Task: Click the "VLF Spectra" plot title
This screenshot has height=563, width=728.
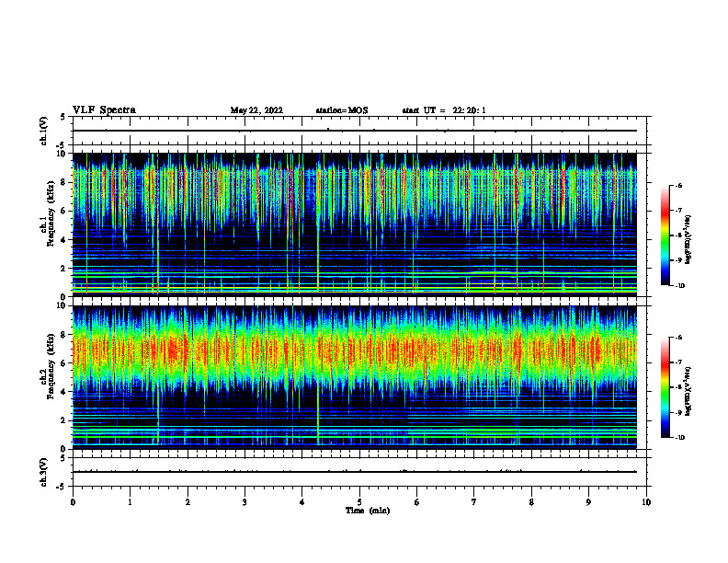Action: tap(104, 110)
